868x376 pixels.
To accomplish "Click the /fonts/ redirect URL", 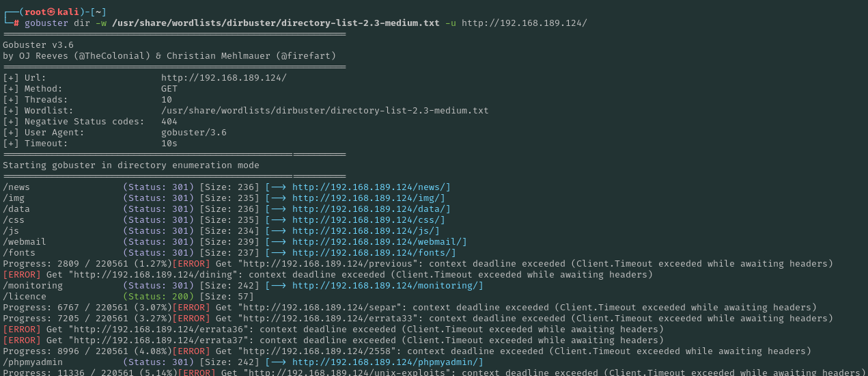I will (x=374, y=253).
